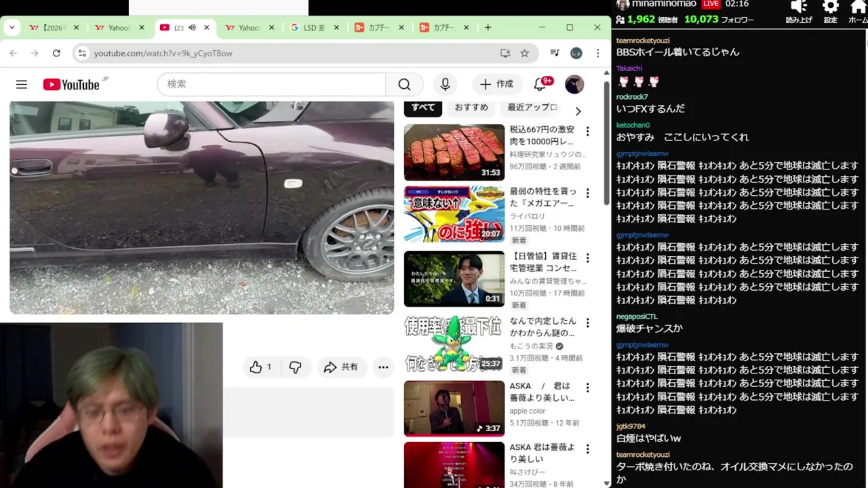Image resolution: width=868 pixels, height=488 pixels.
Task: Open options for ASKA 叫さけびー video
Action: pos(588,449)
